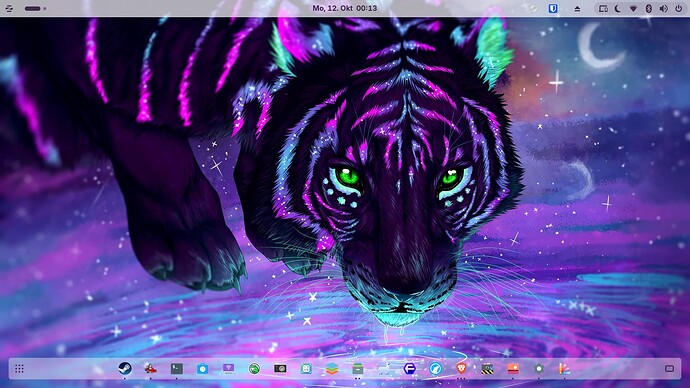Open the power menu icon
Viewport: 690px width, 388px height.
[x=679, y=9]
